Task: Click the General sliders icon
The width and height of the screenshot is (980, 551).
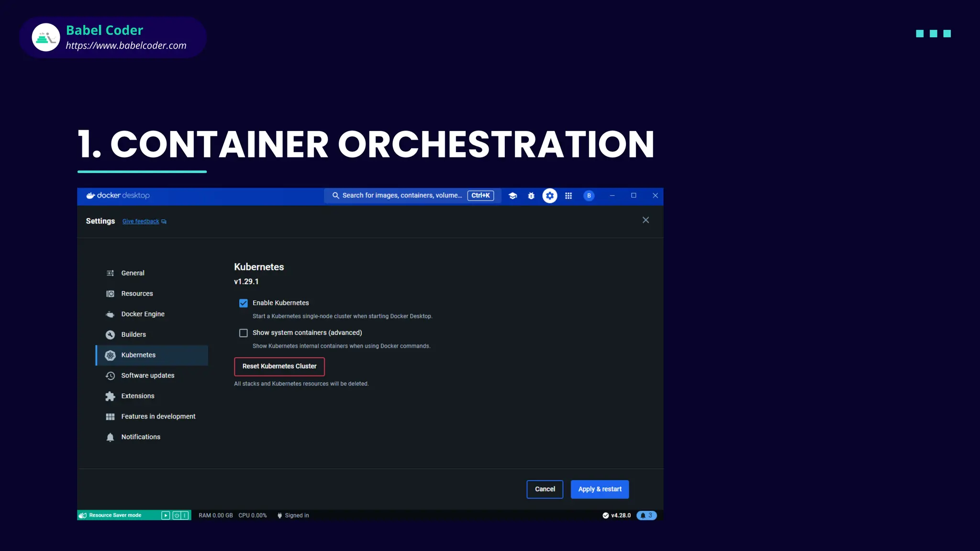Action: (110, 273)
